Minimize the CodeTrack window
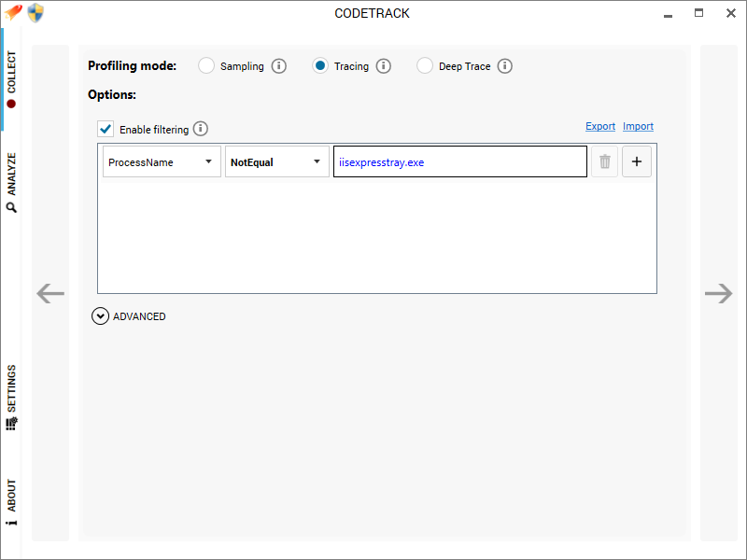Screen dimensions: 747x560 coord(668,14)
